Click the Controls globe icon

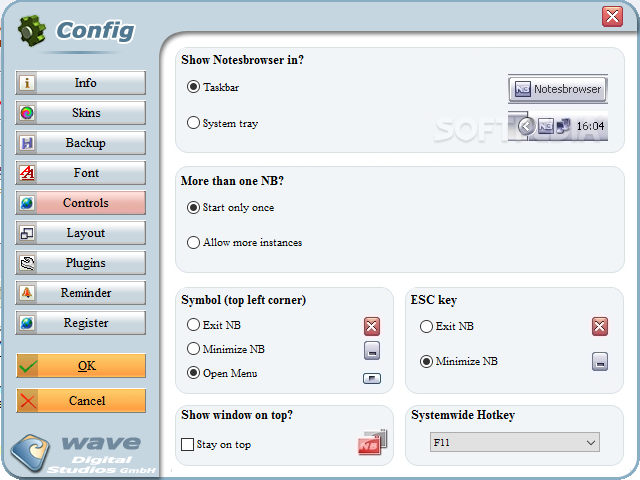tap(27, 203)
